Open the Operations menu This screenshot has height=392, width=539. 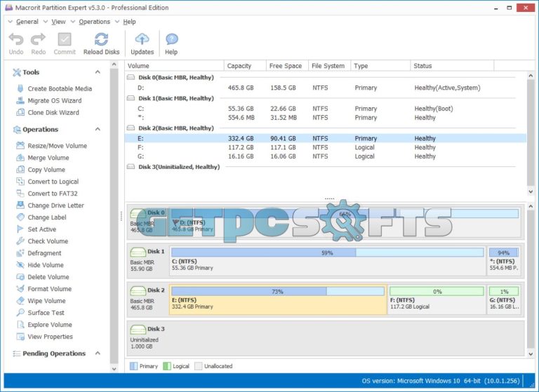94,22
